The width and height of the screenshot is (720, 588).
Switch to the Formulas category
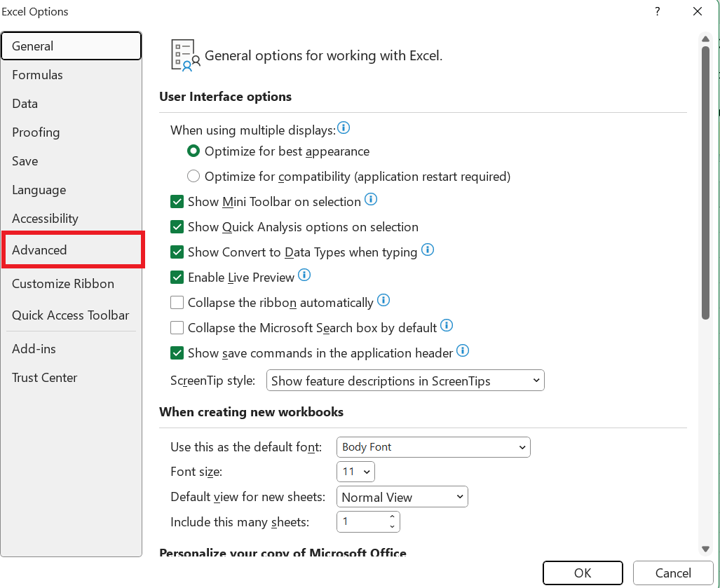(37, 74)
